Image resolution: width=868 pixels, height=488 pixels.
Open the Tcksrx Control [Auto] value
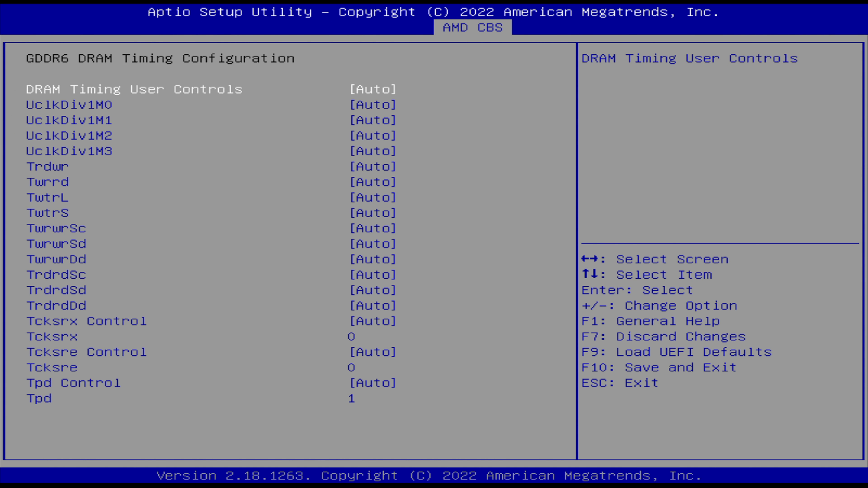373,321
